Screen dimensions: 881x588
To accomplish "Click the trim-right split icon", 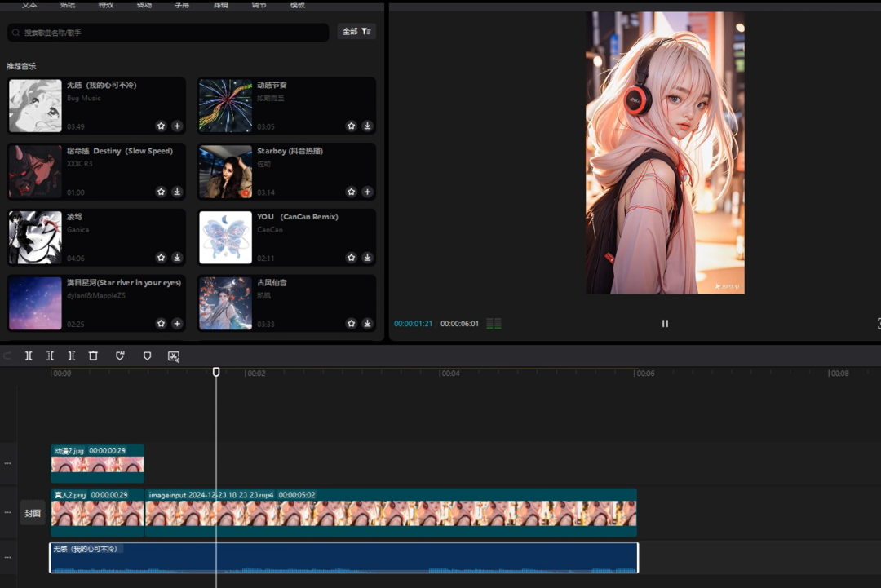I will point(72,356).
